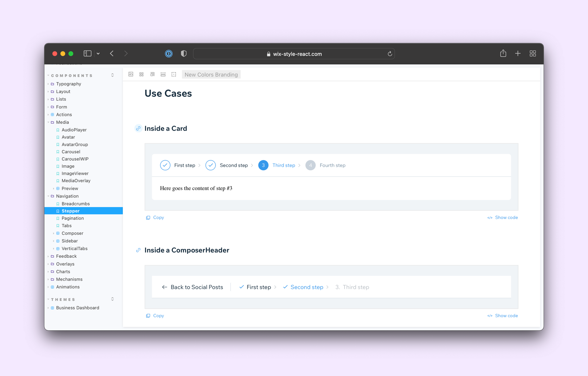Collapse the Components section arrows
This screenshot has height=376, width=588.
click(112, 75)
